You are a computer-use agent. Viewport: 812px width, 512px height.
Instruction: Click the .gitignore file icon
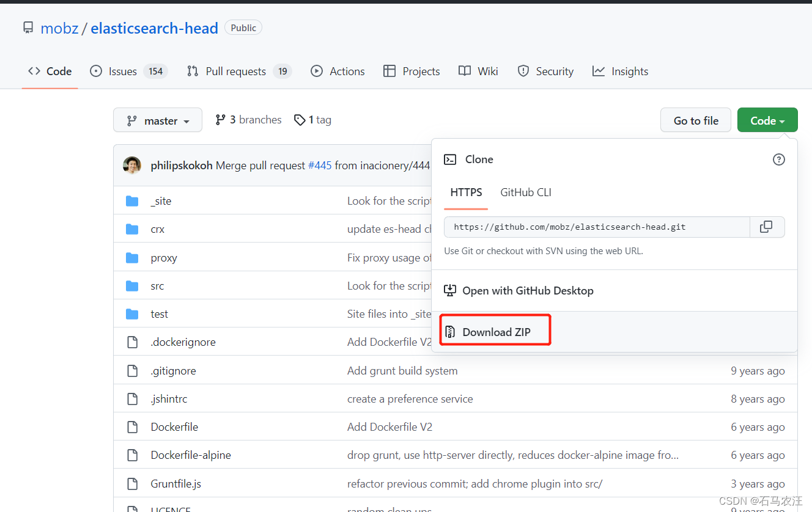click(x=132, y=371)
